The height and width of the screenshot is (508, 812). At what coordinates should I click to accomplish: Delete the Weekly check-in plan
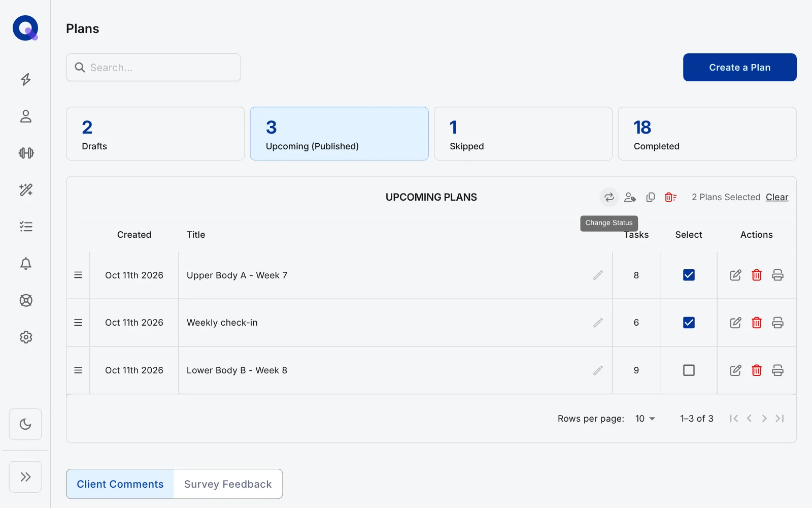(x=757, y=323)
